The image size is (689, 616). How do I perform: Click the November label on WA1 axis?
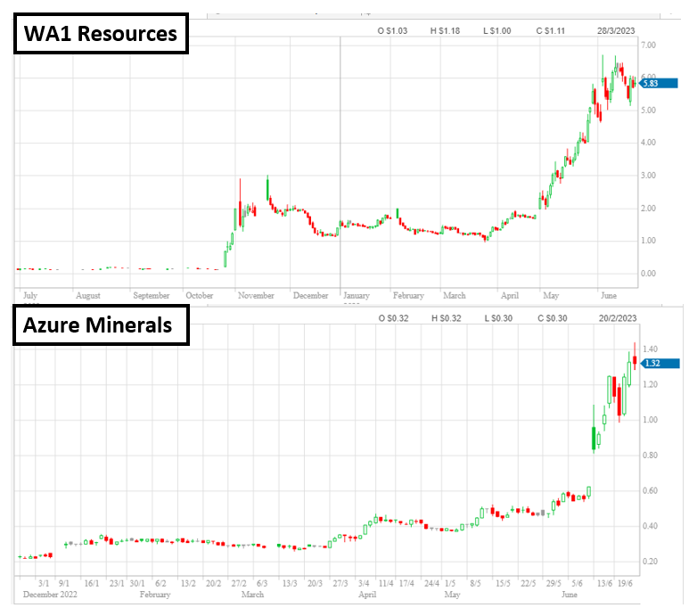[x=256, y=295]
